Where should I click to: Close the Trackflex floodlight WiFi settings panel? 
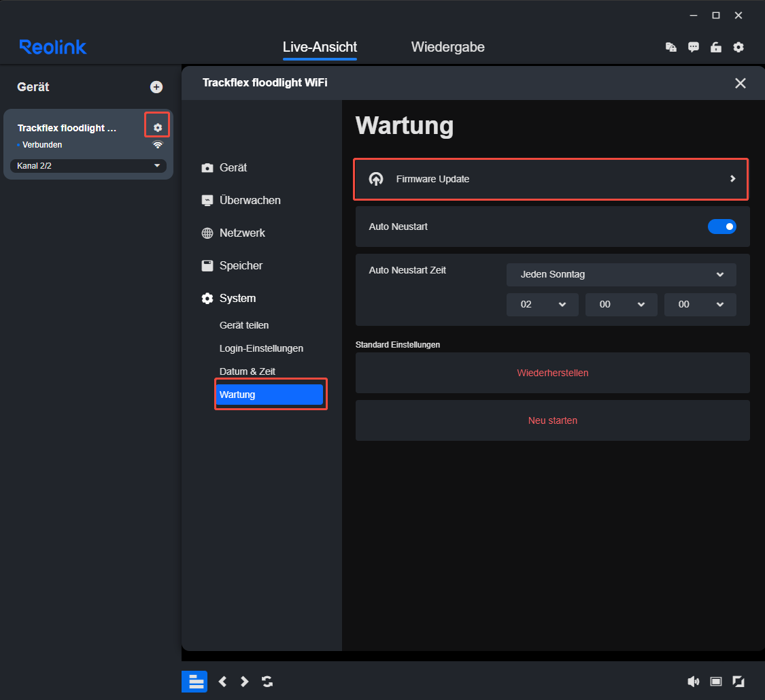(740, 83)
